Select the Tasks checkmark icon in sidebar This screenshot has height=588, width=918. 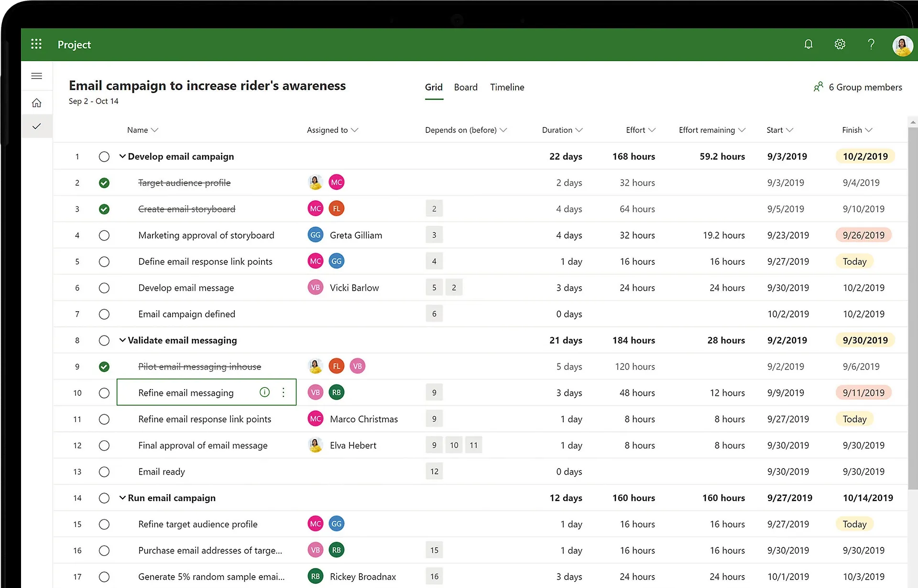coord(37,126)
